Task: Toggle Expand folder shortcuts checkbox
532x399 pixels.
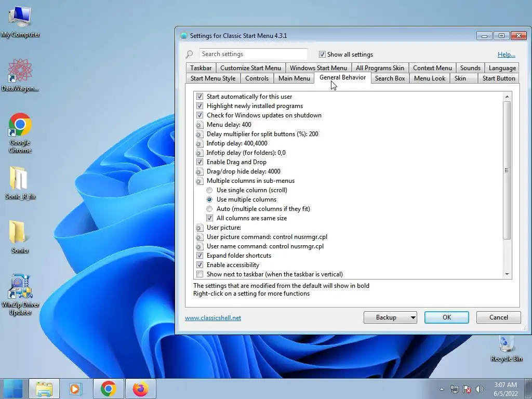Action: (199, 256)
